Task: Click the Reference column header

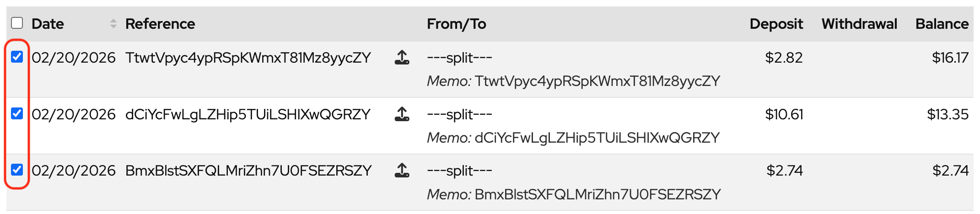Action: point(160,24)
